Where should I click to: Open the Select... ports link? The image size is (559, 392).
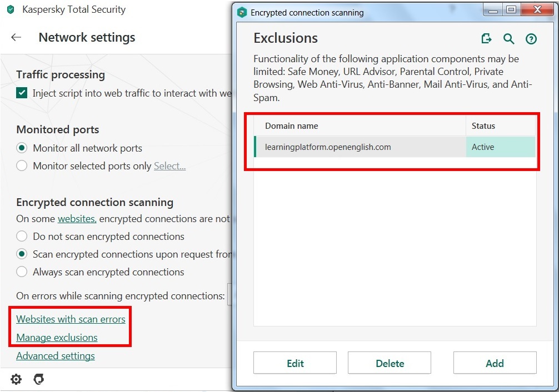click(x=169, y=166)
